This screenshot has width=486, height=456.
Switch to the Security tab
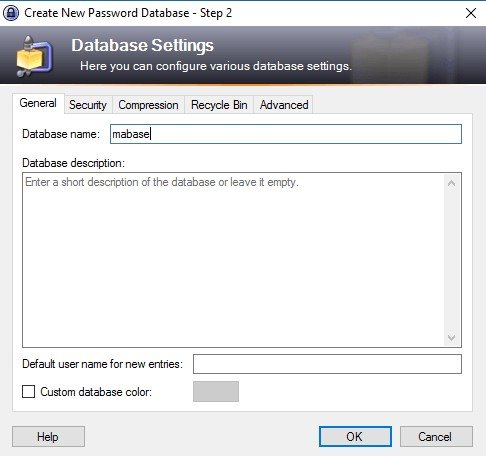pos(88,105)
